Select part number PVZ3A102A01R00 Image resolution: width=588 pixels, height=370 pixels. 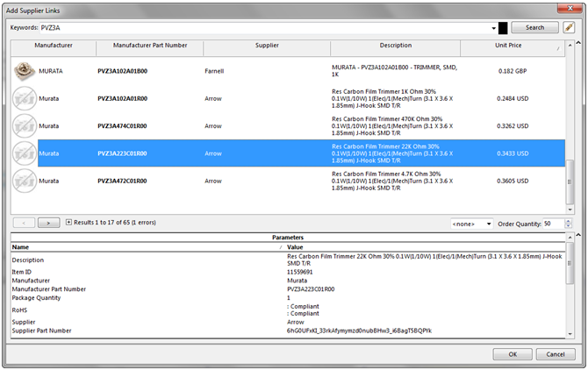tap(123, 98)
